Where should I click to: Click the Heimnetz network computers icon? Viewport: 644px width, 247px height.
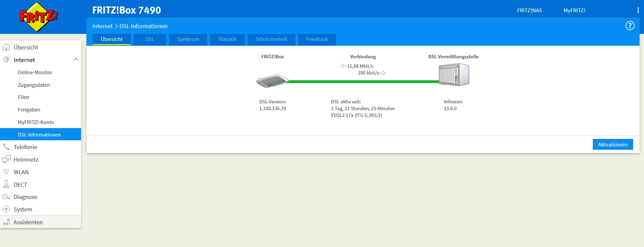click(x=6, y=159)
